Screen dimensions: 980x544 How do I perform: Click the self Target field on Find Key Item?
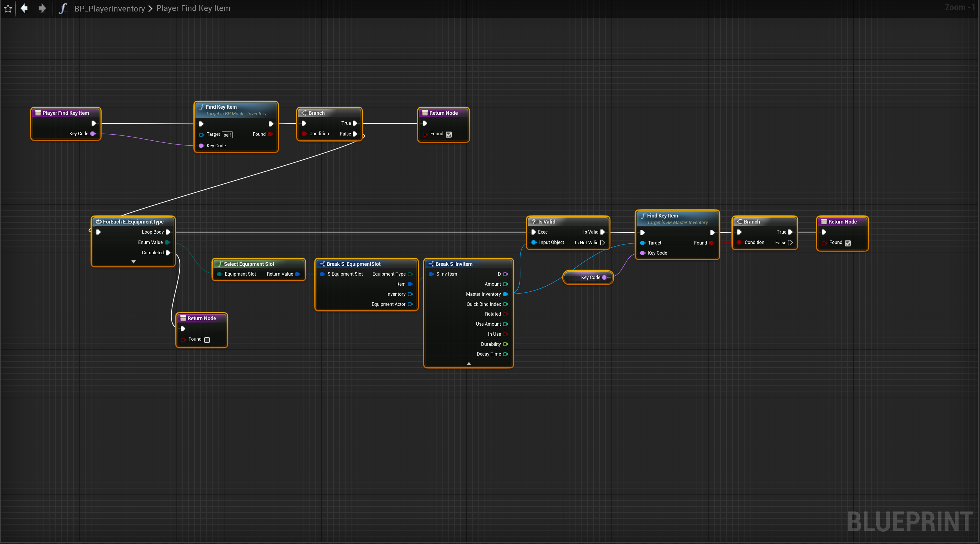tap(227, 135)
